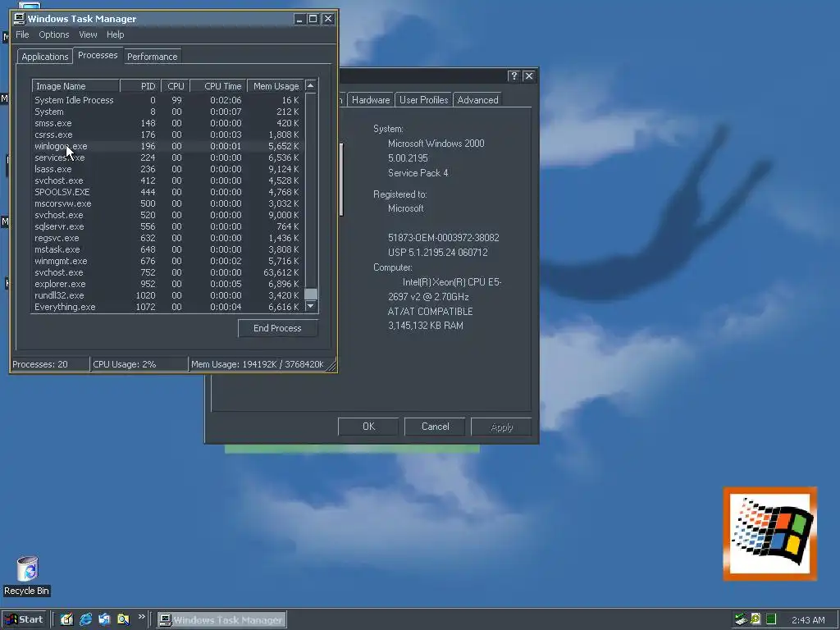Viewport: 840px width, 630px height.
Task: Click the Everything search tray icon
Action: click(x=756, y=620)
